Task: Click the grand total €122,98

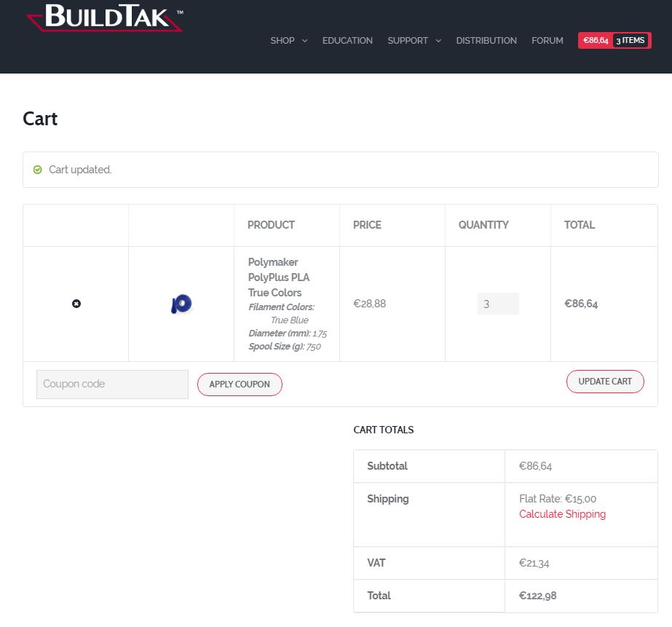Action: click(x=537, y=595)
